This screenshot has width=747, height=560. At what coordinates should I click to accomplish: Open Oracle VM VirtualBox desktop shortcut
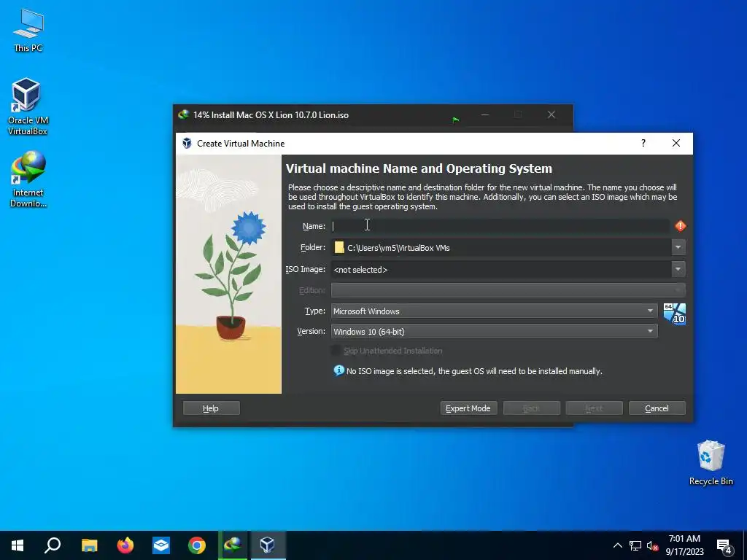pyautogui.click(x=27, y=106)
